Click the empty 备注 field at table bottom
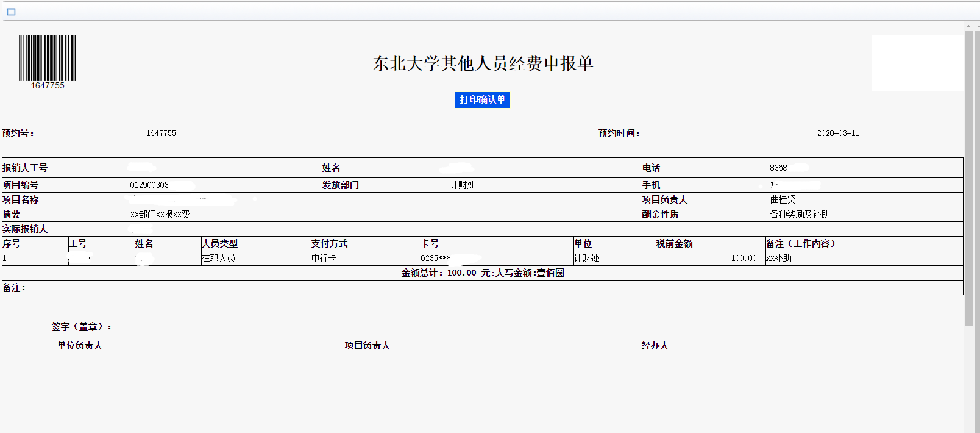The image size is (980, 433). click(549, 287)
